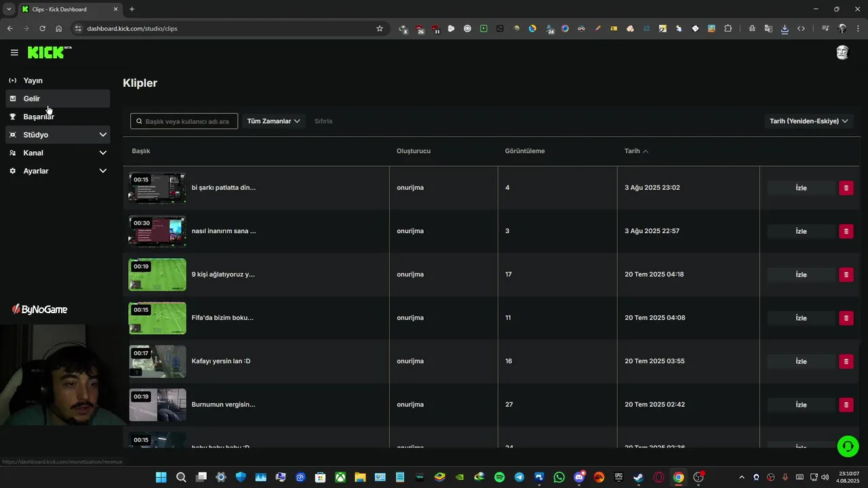The height and width of the screenshot is (488, 868).
Task: Expand the Kanal sidebar section
Action: [58, 152]
